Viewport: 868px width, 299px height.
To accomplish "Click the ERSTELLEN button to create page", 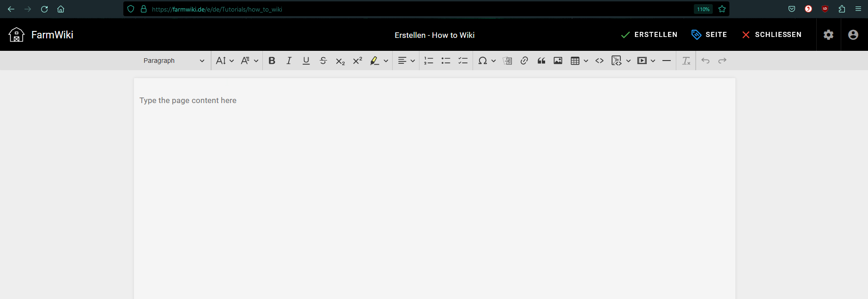I will tap(649, 35).
